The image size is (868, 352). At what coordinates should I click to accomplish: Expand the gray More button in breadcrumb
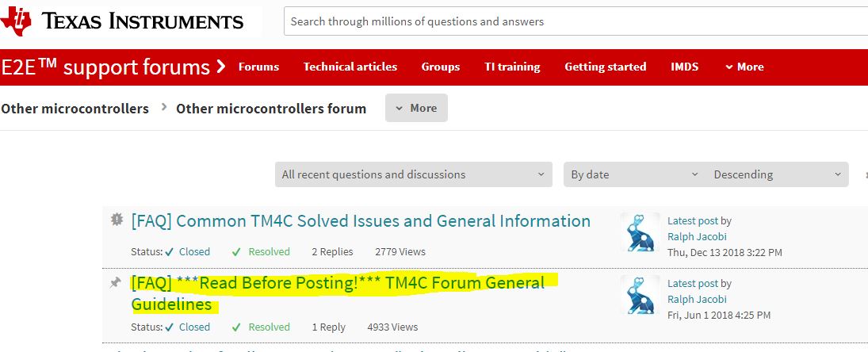pyautogui.click(x=416, y=108)
